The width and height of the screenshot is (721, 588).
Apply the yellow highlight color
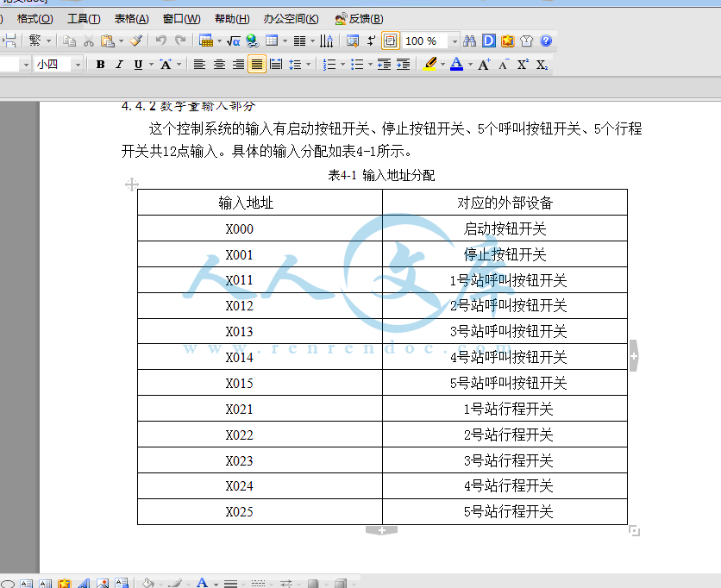(x=430, y=64)
